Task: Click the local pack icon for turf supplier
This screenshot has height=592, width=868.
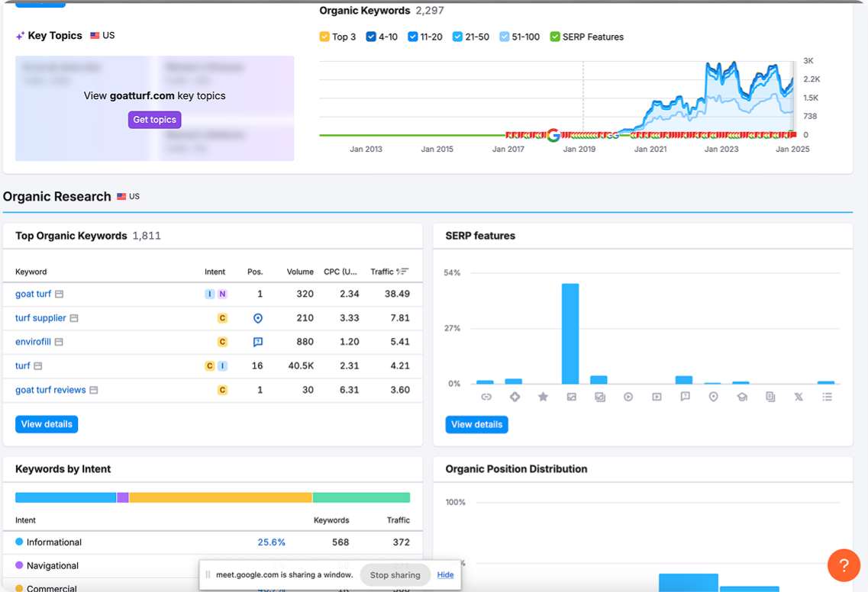Action: [x=257, y=318]
